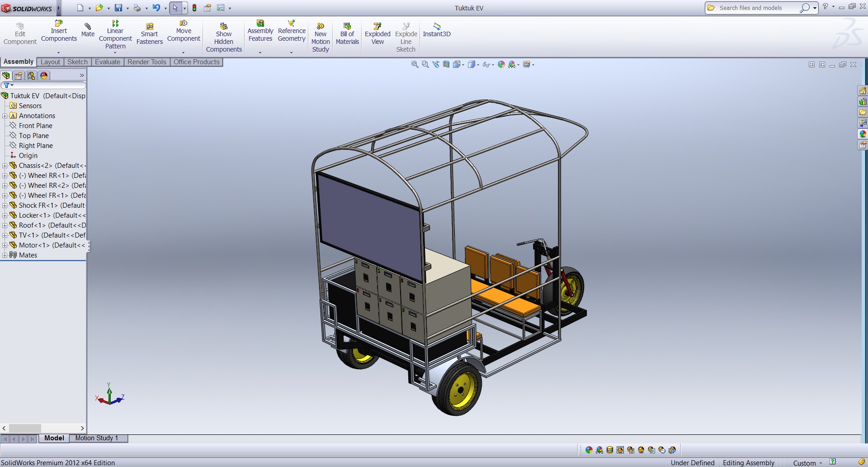868x467 pixels.
Task: Open the Save dropdown arrow
Action: point(127,8)
